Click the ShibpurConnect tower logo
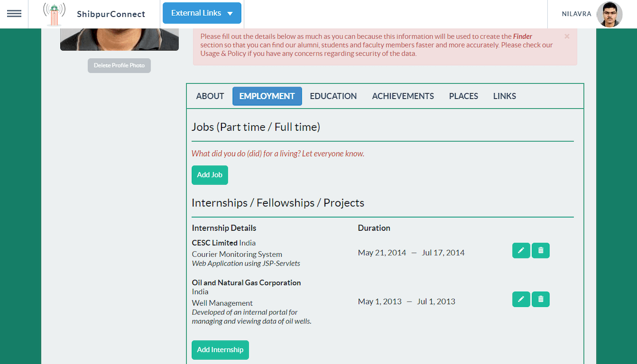This screenshot has height=364, width=637. pyautogui.click(x=54, y=14)
